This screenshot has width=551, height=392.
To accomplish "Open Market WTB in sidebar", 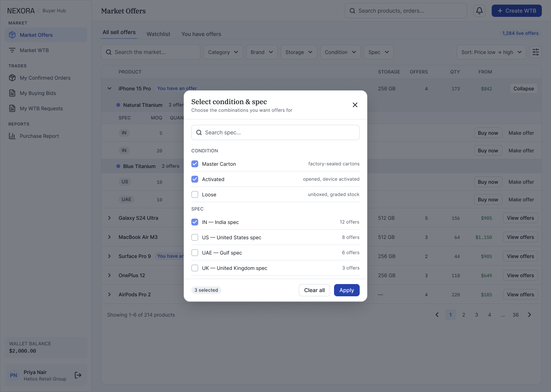I will click(x=46, y=50).
